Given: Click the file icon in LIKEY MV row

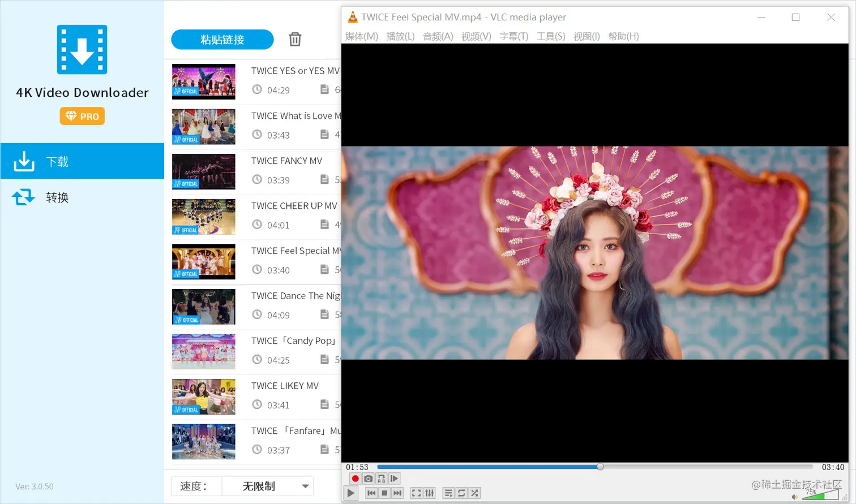Looking at the screenshot, I should [x=324, y=404].
